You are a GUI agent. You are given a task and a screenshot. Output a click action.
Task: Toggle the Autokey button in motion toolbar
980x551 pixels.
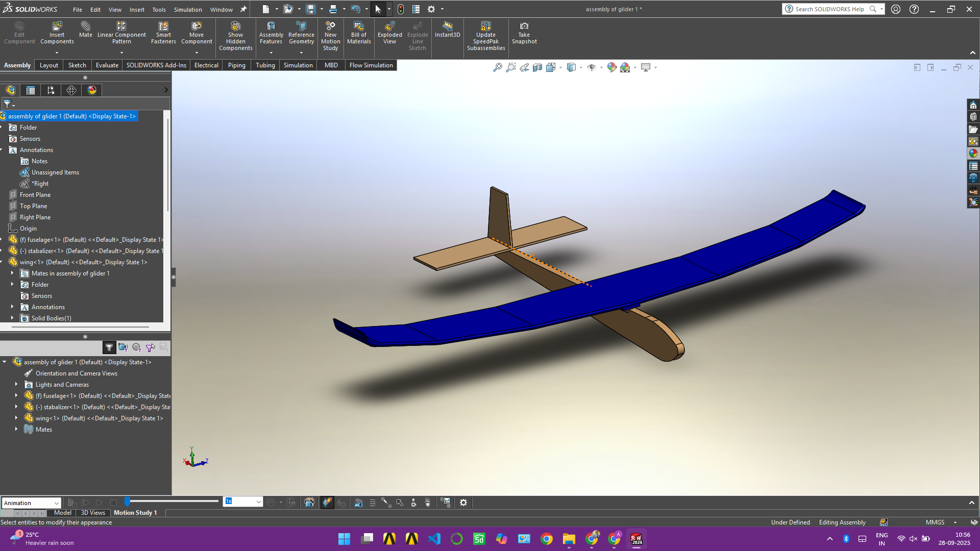(327, 503)
